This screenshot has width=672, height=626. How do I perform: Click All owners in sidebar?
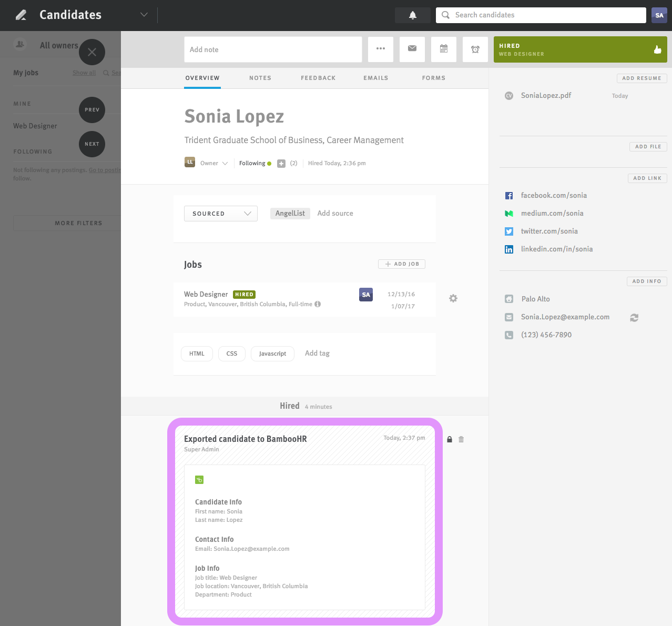tap(59, 46)
